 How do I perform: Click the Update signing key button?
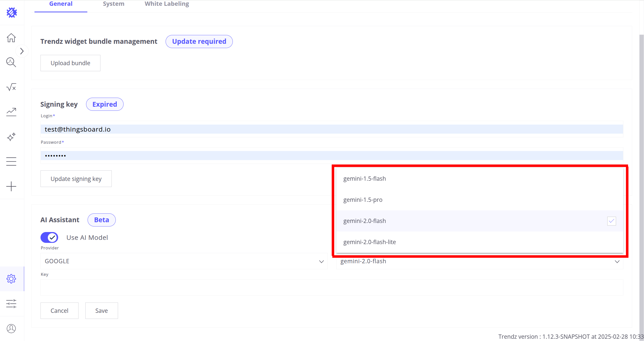76,179
